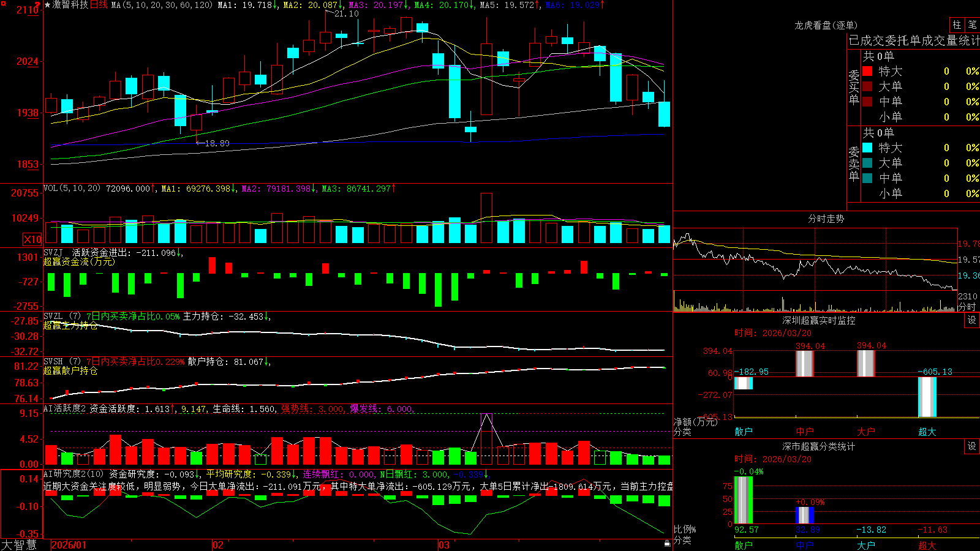This screenshot has width=980, height=551.
Task: Click the 超赢散户持仓 yellow label
Action: coord(70,371)
